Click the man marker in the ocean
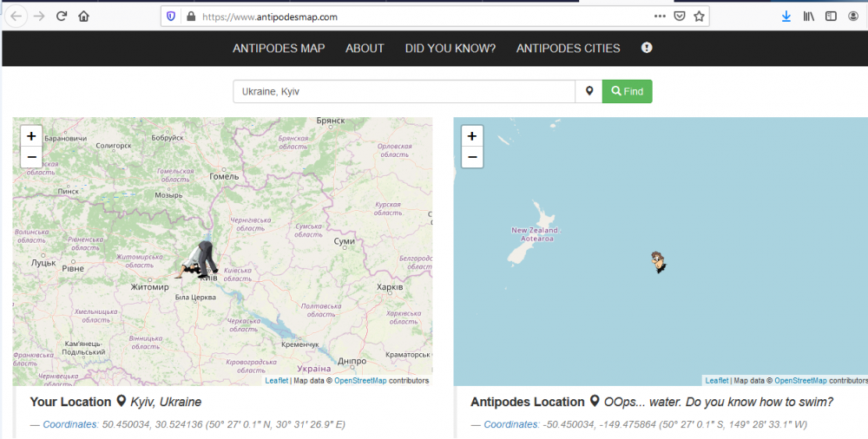The image size is (868, 439). [x=658, y=262]
